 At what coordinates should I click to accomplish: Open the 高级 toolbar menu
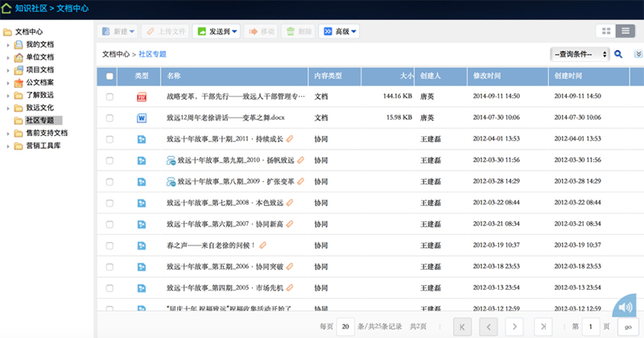(339, 31)
